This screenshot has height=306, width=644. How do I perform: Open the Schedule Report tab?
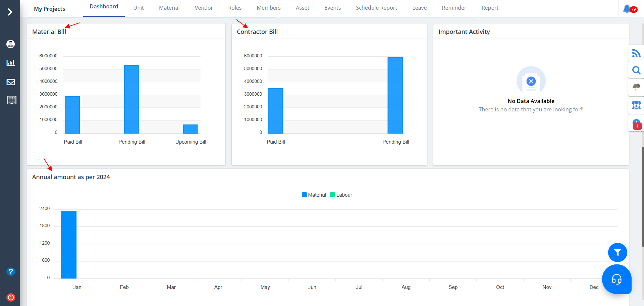pos(376,8)
